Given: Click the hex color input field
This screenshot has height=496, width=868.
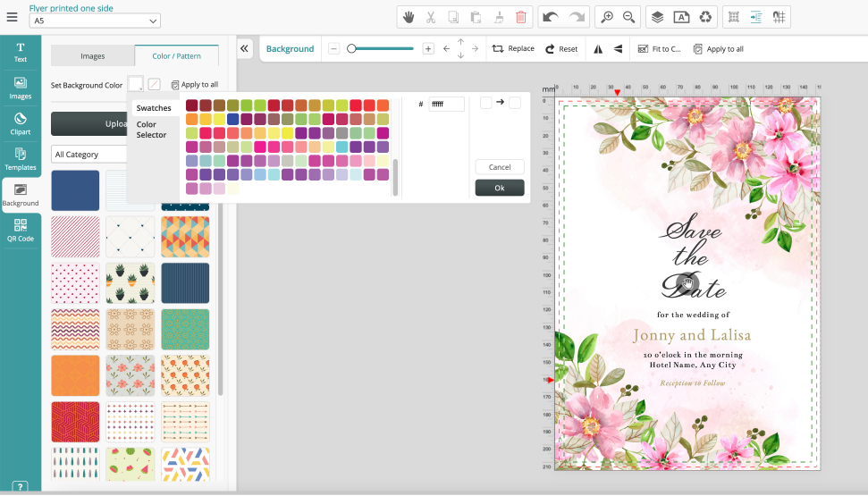Looking at the screenshot, I should coord(446,105).
